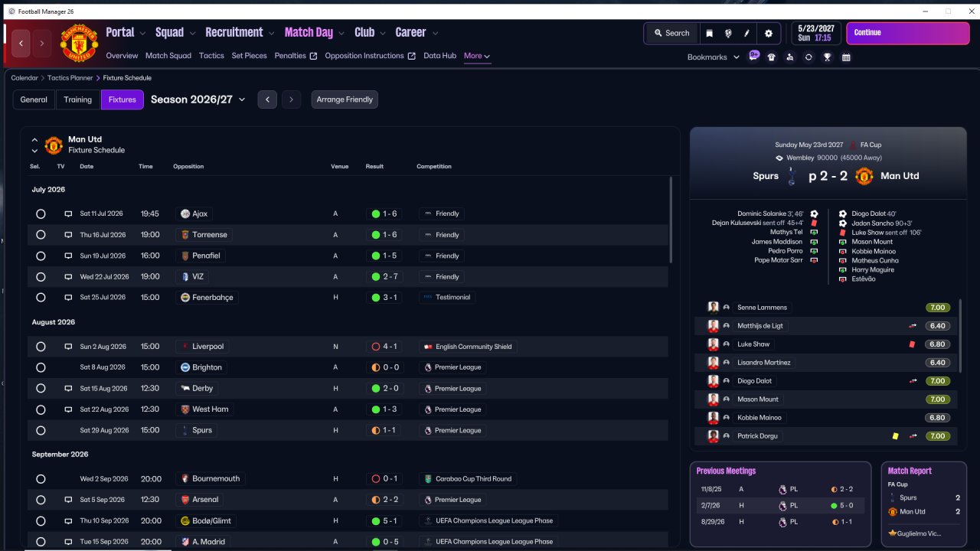
Task: Click Patrick Dorgu's yellow card icon
Action: pos(895,436)
